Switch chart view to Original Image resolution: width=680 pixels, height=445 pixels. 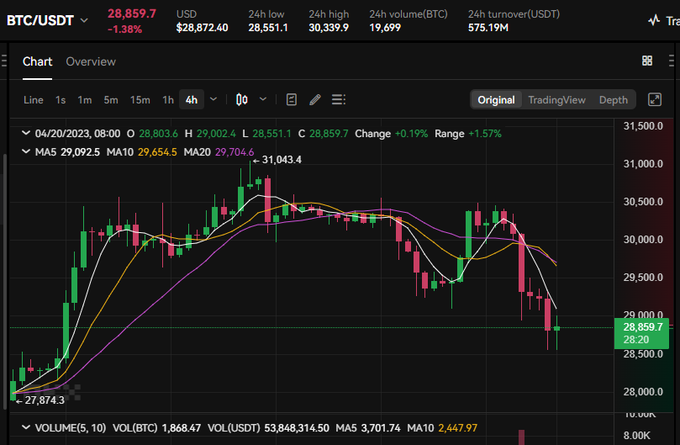[x=496, y=100]
